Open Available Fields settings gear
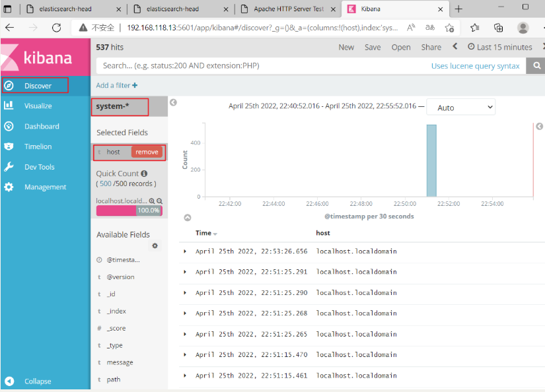The height and width of the screenshot is (392, 545). tap(155, 245)
